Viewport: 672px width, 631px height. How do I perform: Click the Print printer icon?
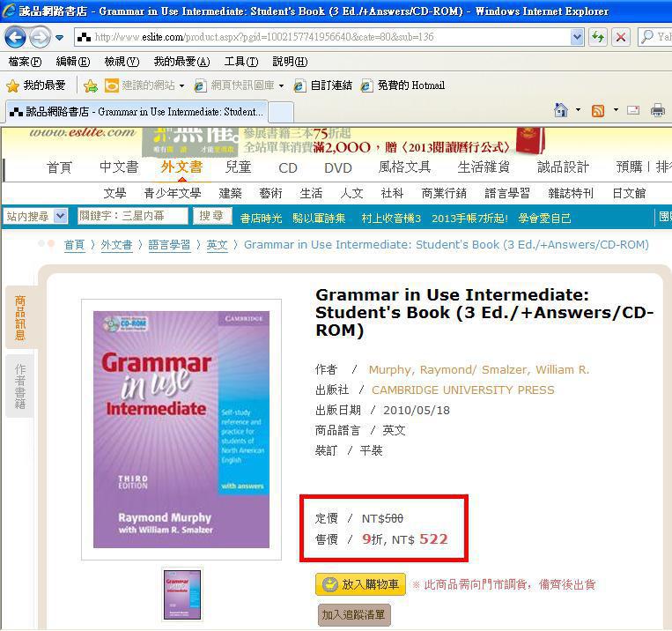657,110
